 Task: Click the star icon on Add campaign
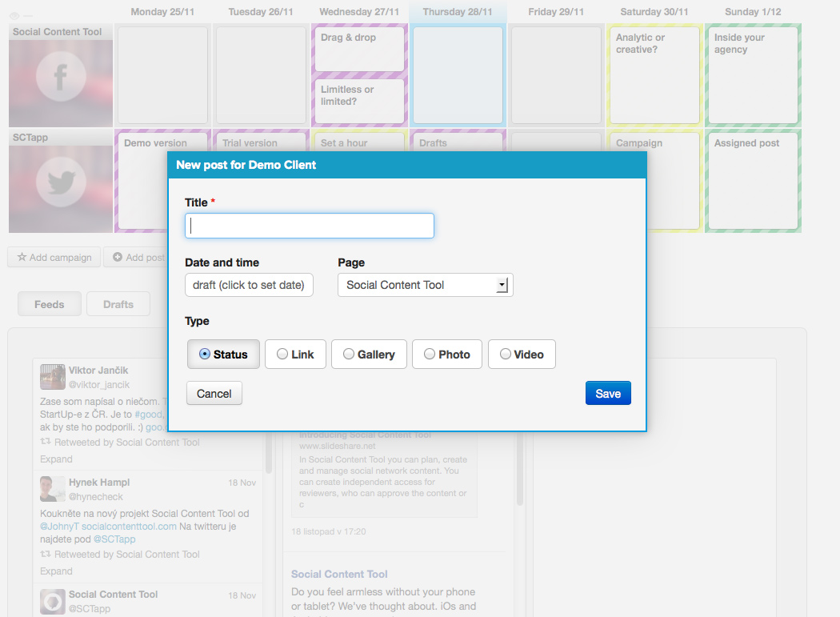coord(22,258)
